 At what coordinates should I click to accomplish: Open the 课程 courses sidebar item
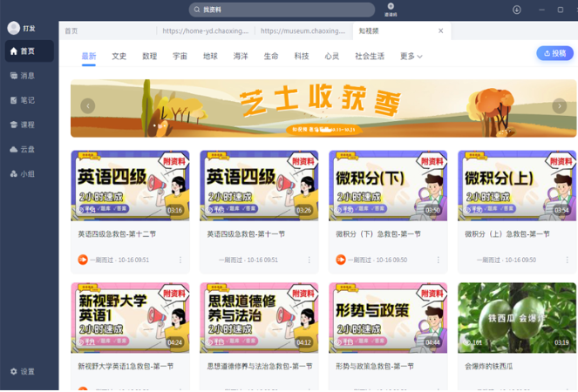pos(23,125)
